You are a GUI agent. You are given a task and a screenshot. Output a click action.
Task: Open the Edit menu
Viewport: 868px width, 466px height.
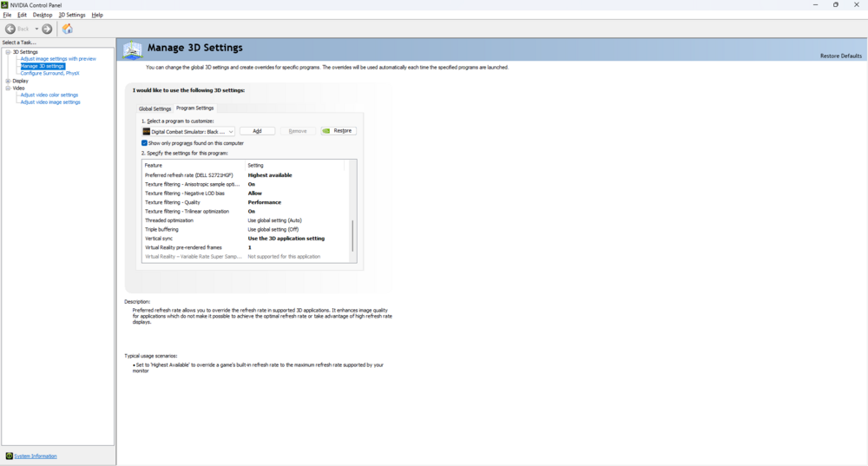(x=23, y=15)
